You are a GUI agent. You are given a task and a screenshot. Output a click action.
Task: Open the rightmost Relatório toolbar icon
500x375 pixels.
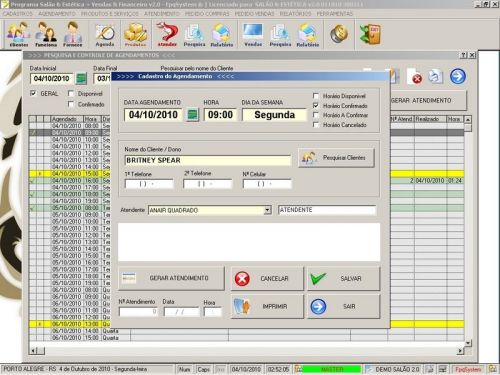pyautogui.click(x=308, y=35)
